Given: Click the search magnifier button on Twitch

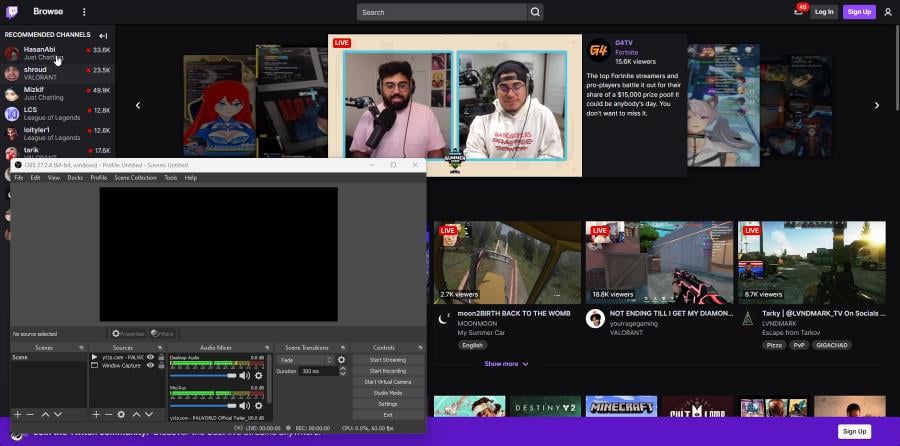Looking at the screenshot, I should tap(535, 12).
